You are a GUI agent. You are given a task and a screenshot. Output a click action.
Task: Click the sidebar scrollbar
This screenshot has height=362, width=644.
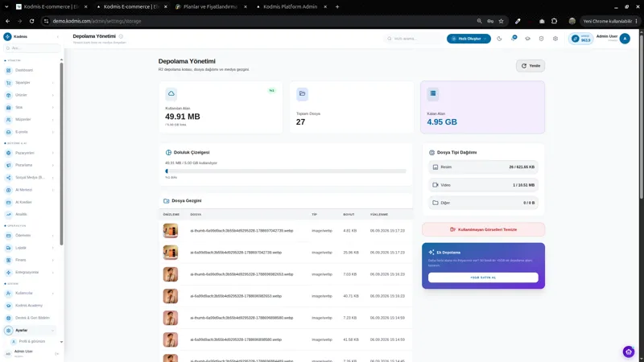62,154
